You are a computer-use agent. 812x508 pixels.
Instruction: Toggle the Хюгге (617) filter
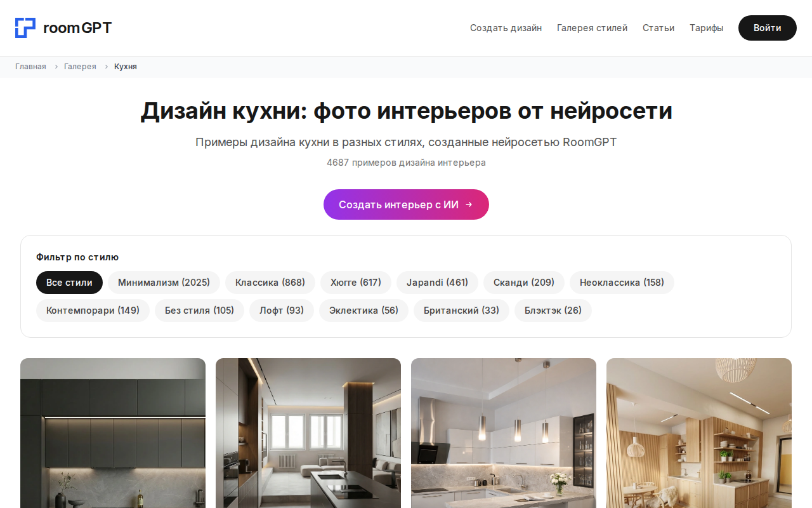pyautogui.click(x=356, y=282)
